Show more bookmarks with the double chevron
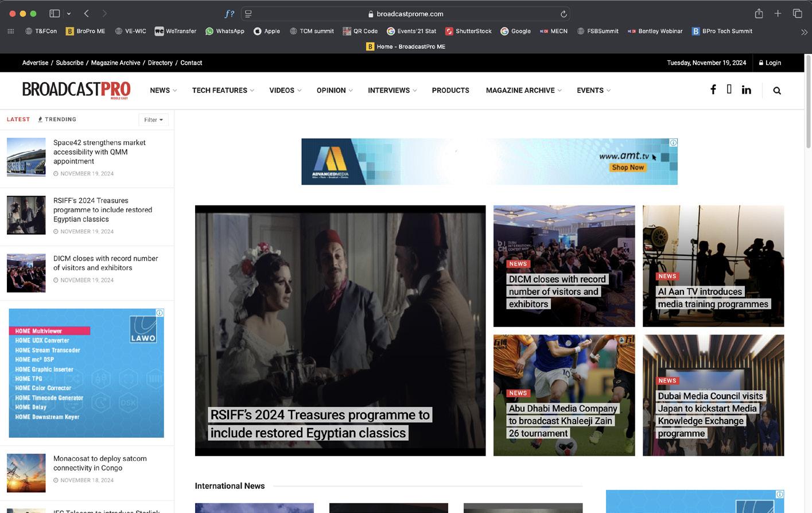Screen dimensions: 812x513 pyautogui.click(x=804, y=32)
